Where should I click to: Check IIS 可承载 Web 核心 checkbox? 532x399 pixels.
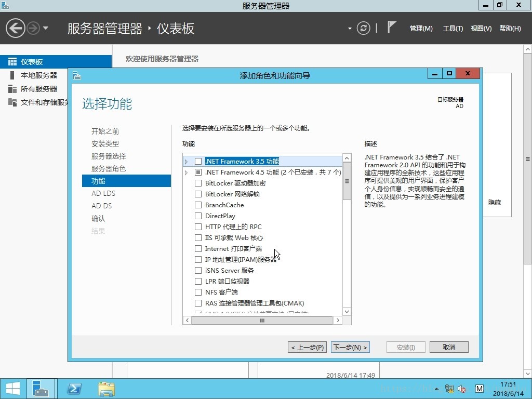[198, 237]
